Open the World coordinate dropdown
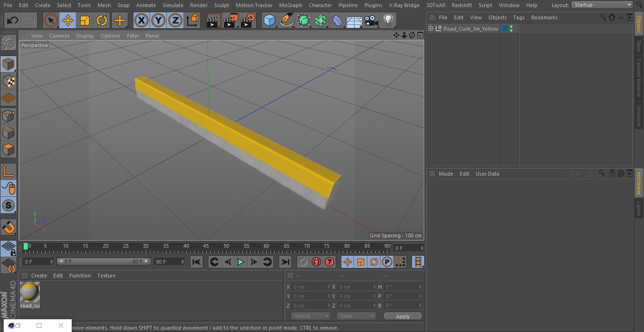The height and width of the screenshot is (332, 644). tap(310, 316)
